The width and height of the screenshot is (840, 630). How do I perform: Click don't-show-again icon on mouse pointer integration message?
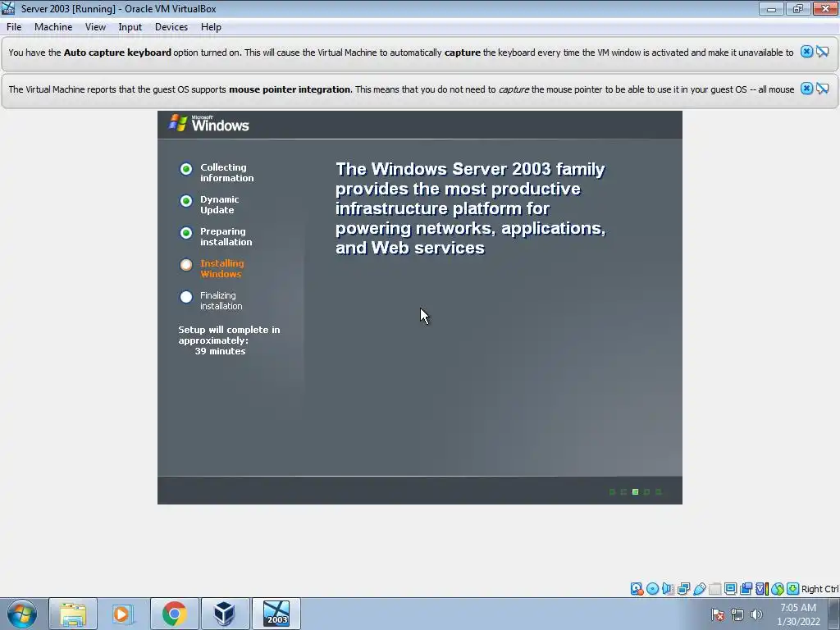click(x=822, y=89)
